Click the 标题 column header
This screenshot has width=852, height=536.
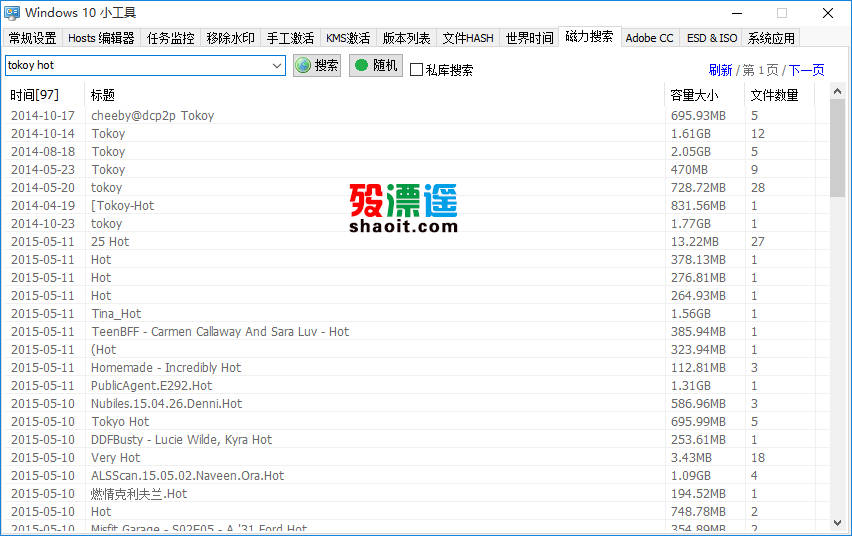pos(374,95)
